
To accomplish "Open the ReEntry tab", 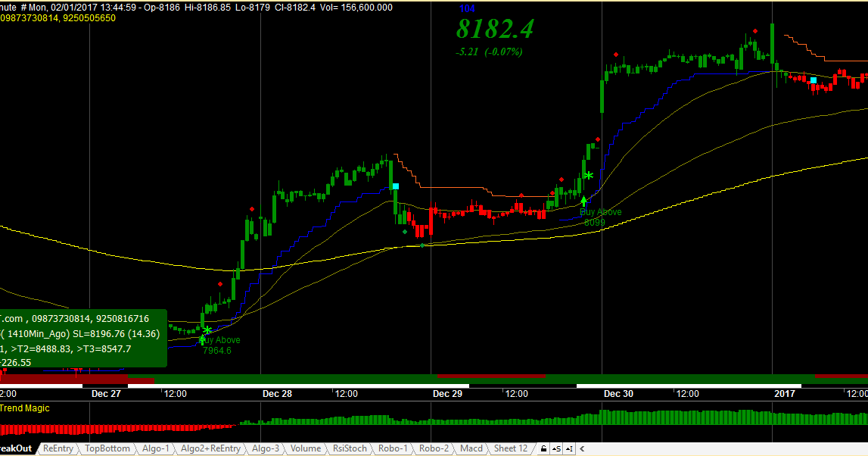I will [57, 448].
